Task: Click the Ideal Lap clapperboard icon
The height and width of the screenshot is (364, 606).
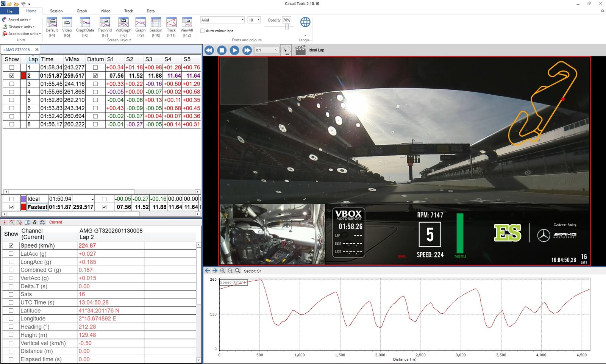Action: [x=300, y=50]
